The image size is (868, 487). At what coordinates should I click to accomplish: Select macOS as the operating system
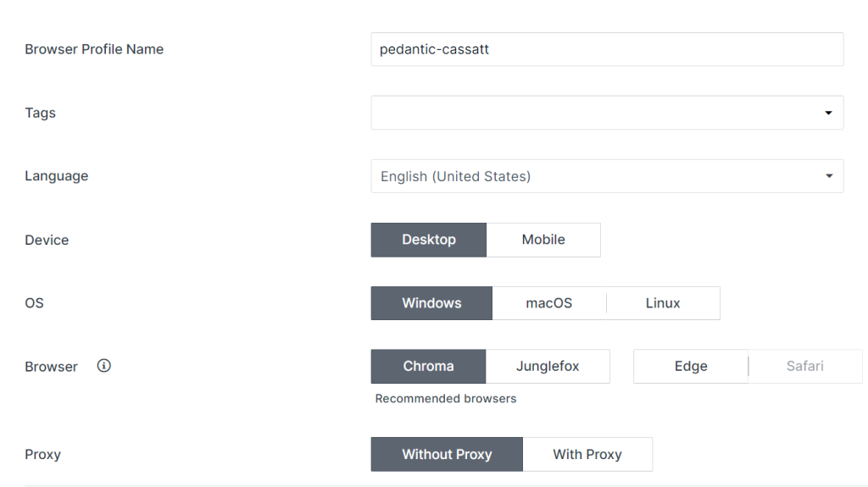point(548,302)
